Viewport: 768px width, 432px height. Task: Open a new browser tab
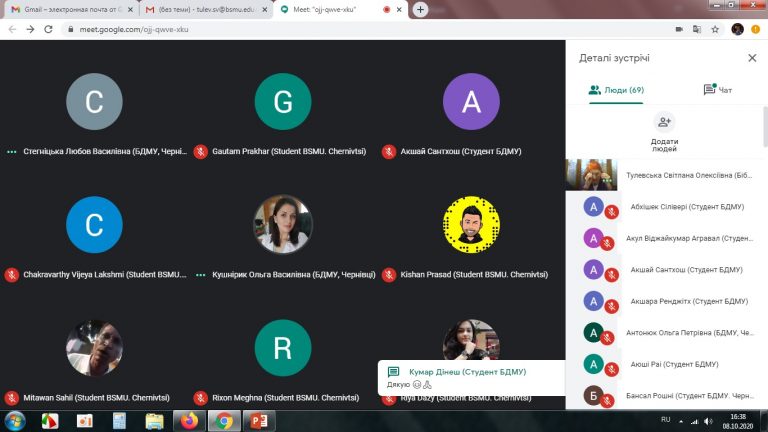pos(421,9)
